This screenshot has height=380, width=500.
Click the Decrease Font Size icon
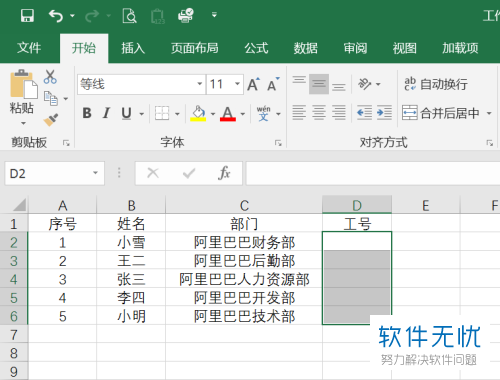tap(273, 84)
